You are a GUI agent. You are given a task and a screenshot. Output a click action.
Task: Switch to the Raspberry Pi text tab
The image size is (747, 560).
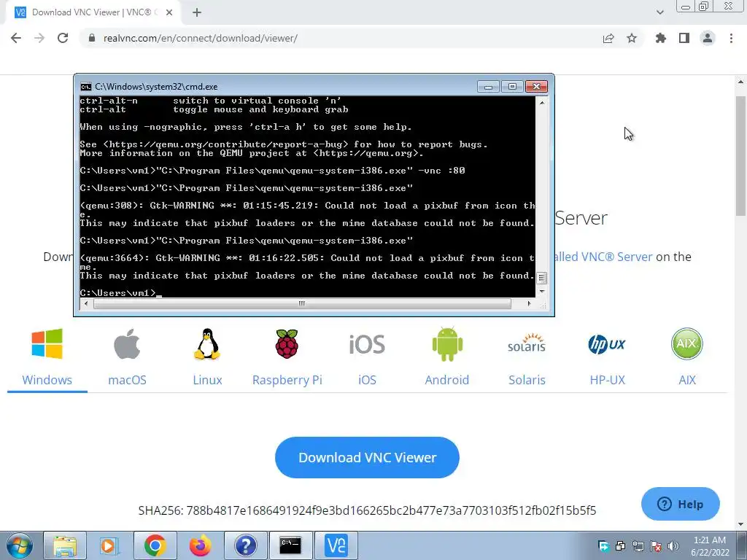pos(287,380)
